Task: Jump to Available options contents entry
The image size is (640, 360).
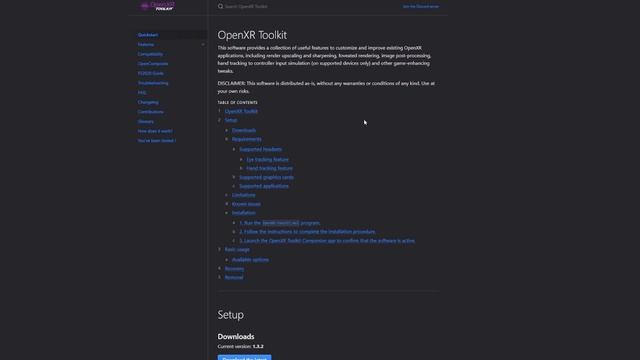Action: click(250, 260)
